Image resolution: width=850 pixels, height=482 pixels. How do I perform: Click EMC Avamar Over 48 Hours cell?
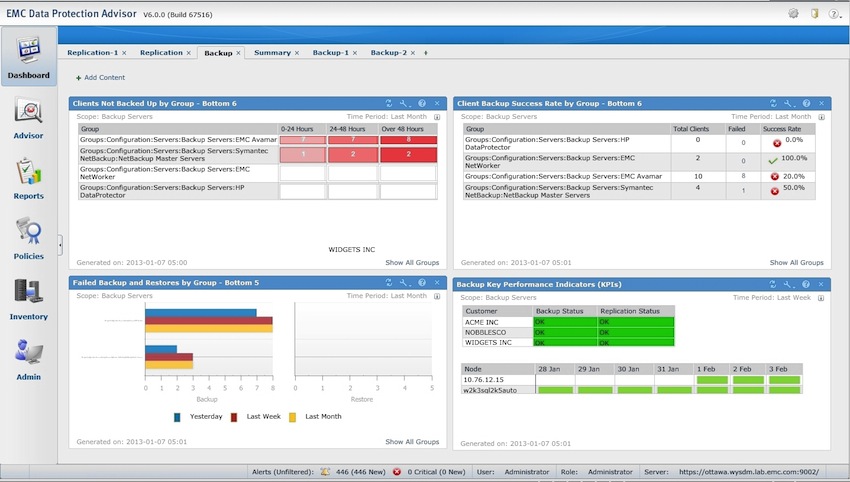tap(408, 140)
